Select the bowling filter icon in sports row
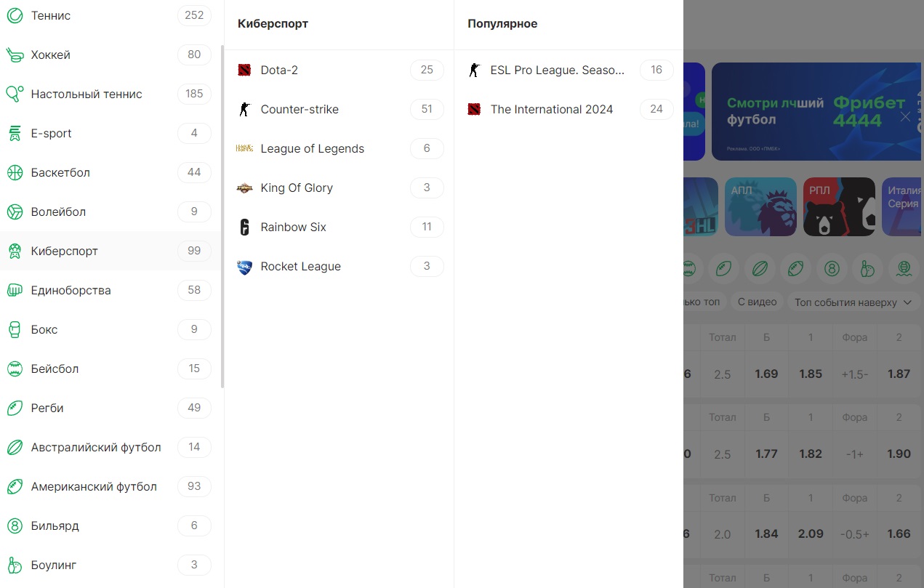This screenshot has height=588, width=924. (x=868, y=269)
